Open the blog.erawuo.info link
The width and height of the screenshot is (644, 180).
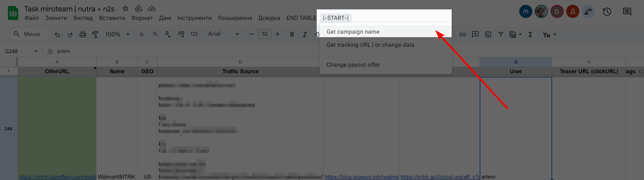point(361,177)
